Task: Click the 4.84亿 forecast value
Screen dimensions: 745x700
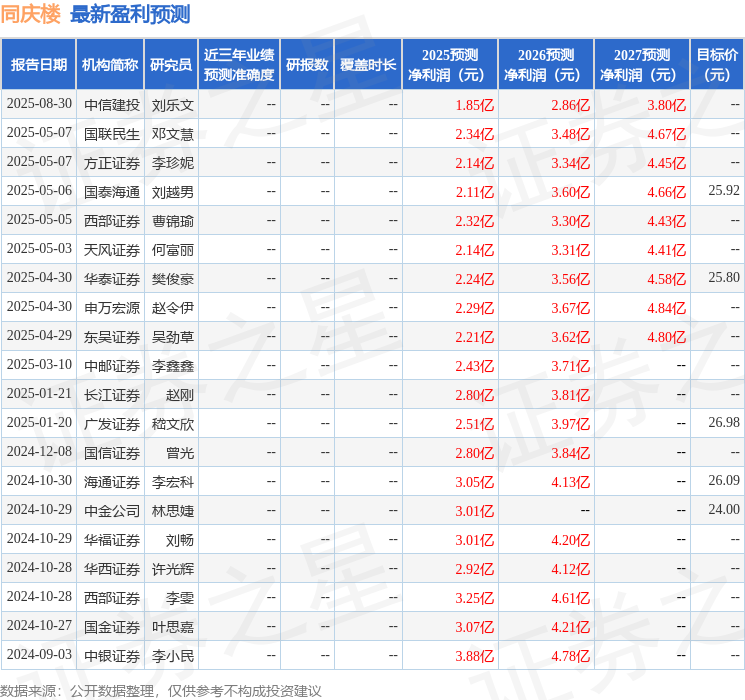Action: coord(666,308)
